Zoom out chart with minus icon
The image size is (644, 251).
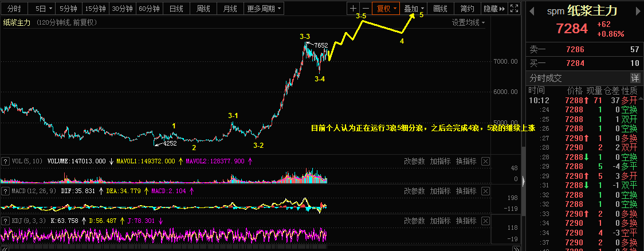(x=365, y=8)
